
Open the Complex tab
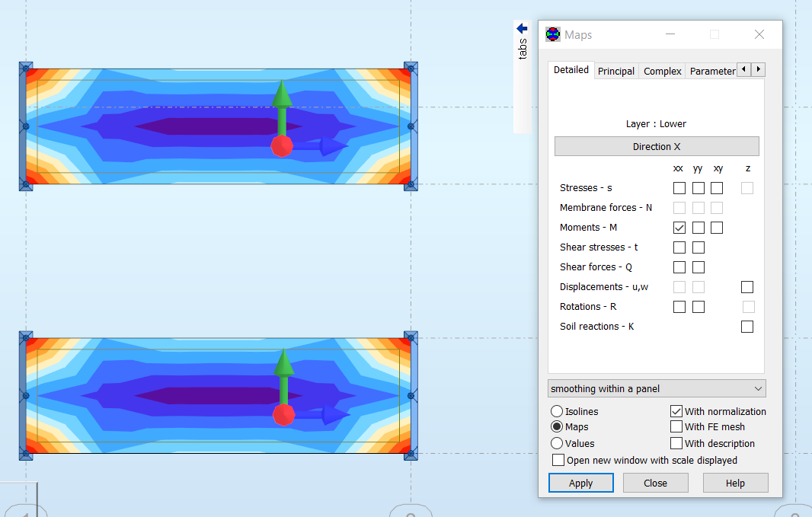click(662, 70)
